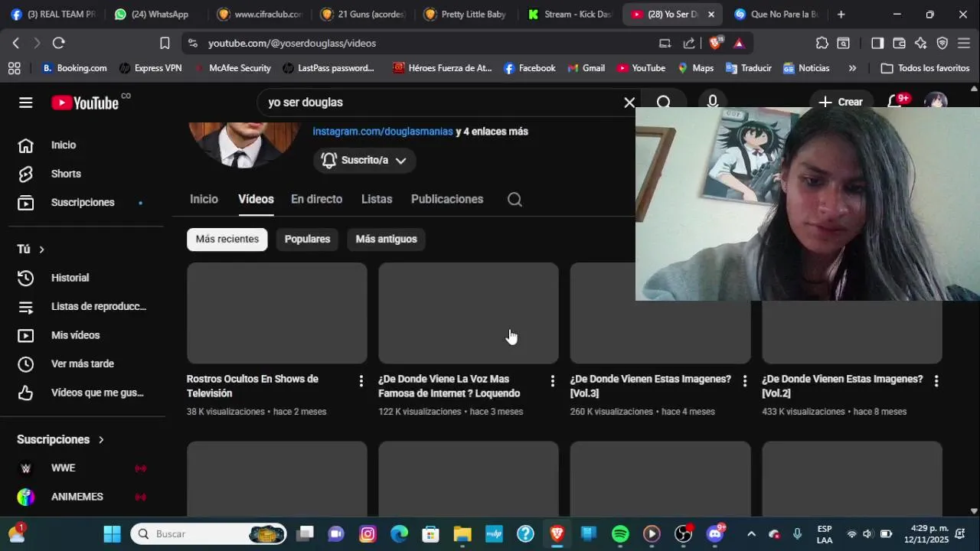Open Suscripciones in the sidebar
The width and height of the screenshot is (980, 551).
82,202
